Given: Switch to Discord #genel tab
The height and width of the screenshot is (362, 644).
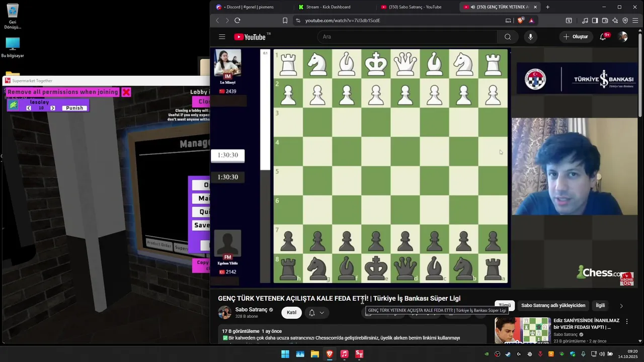Looking at the screenshot, I should pos(250,7).
